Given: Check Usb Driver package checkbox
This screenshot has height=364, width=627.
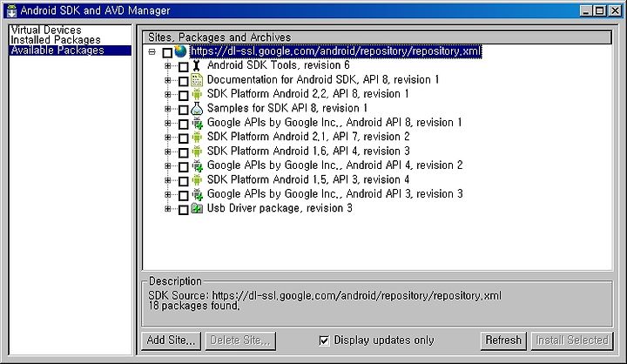Looking at the screenshot, I should [x=184, y=210].
